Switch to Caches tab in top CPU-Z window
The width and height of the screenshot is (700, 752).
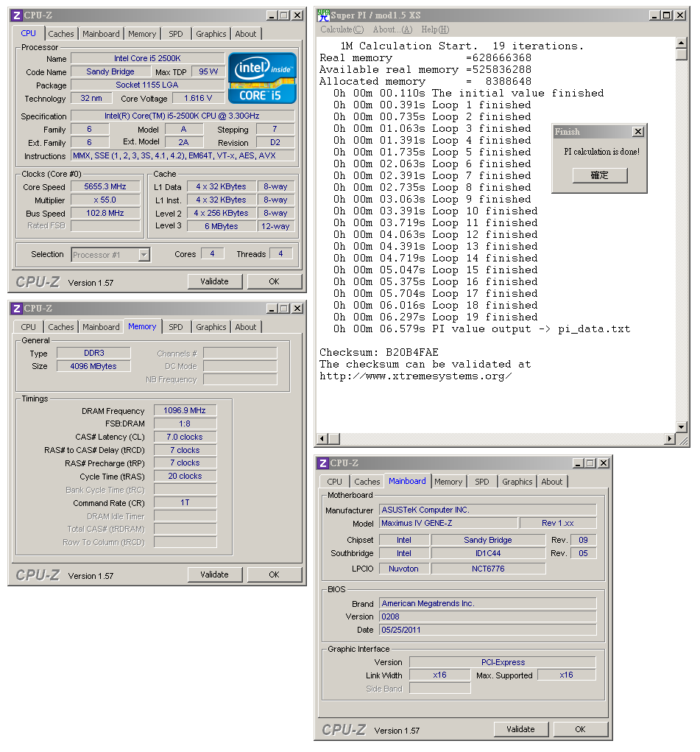61,34
